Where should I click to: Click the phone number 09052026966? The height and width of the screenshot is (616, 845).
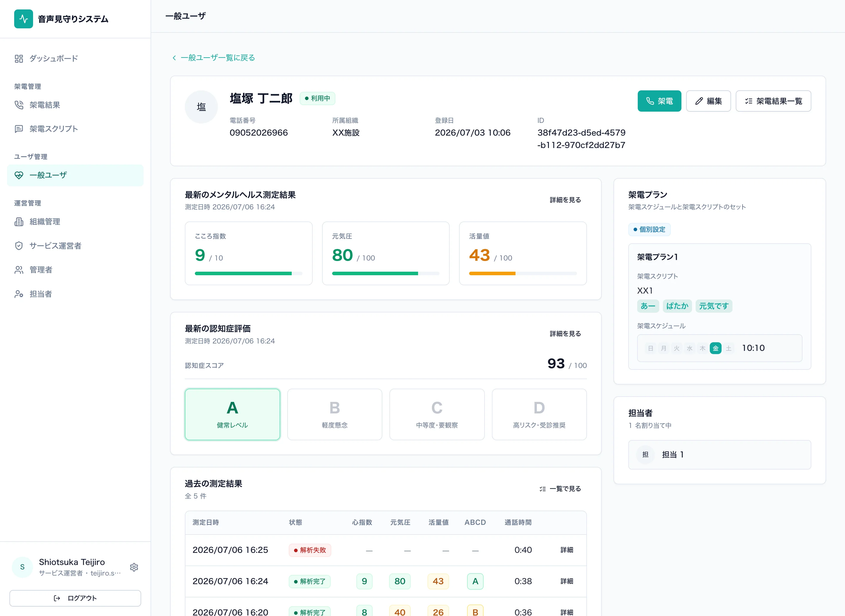(259, 133)
